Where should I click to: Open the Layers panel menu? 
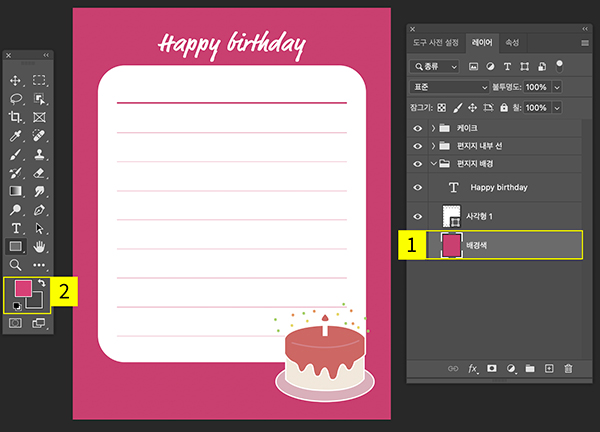click(x=585, y=43)
